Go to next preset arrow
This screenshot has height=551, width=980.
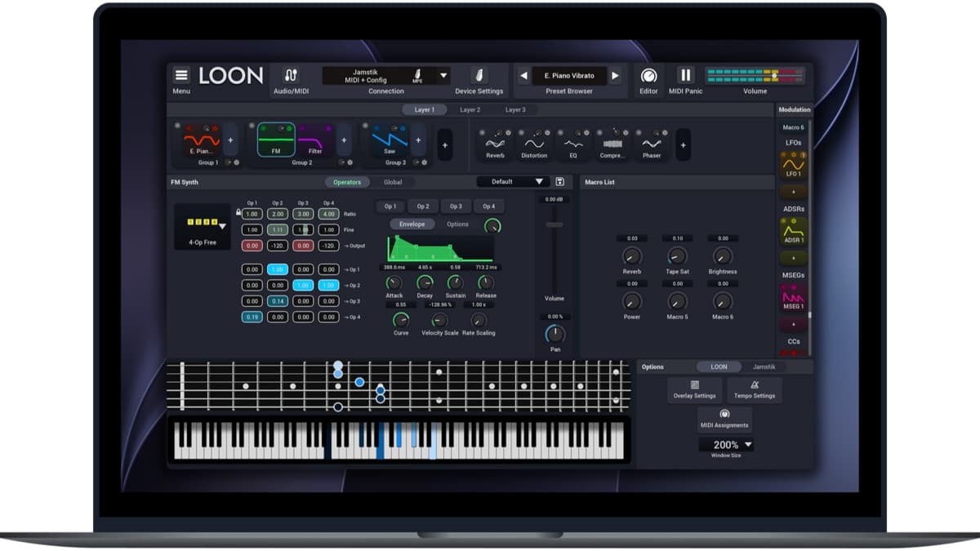[615, 76]
